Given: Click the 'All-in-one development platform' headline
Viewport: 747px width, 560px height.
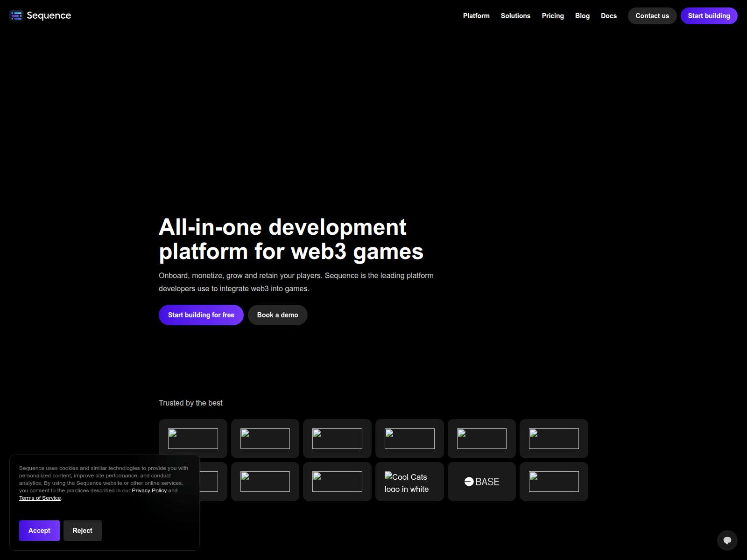Looking at the screenshot, I should [x=291, y=239].
